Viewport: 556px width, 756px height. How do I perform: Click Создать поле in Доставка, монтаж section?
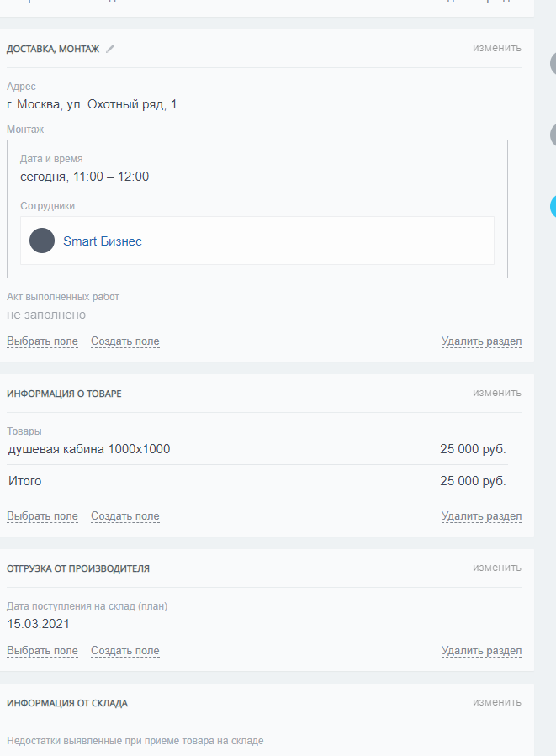point(124,341)
